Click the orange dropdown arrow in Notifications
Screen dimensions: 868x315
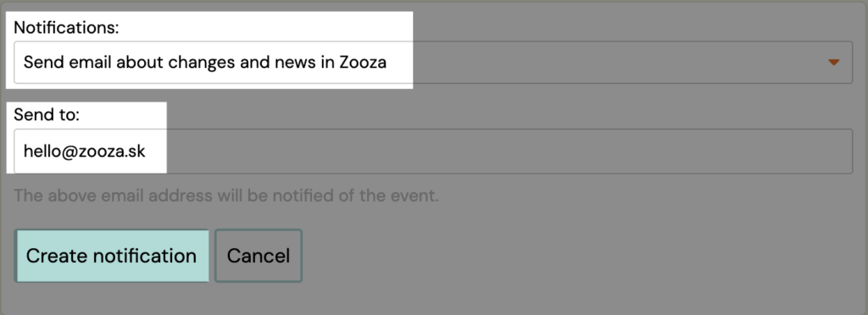click(x=834, y=63)
